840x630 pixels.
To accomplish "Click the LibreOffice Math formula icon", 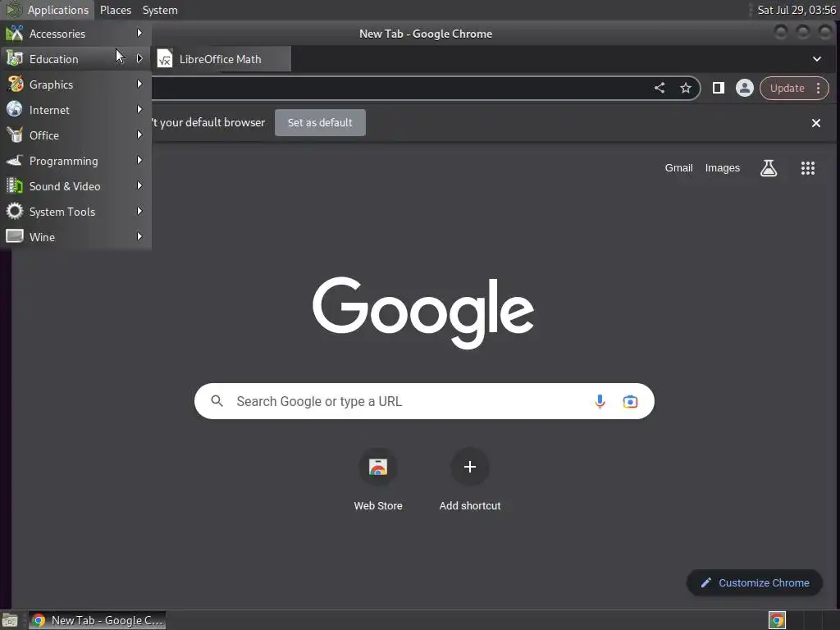I will tap(164, 59).
